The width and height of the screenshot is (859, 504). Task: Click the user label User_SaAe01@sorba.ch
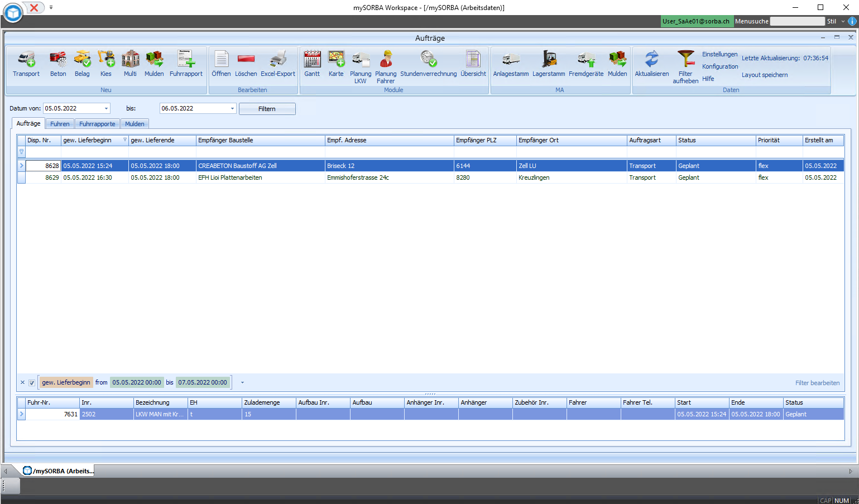click(696, 21)
